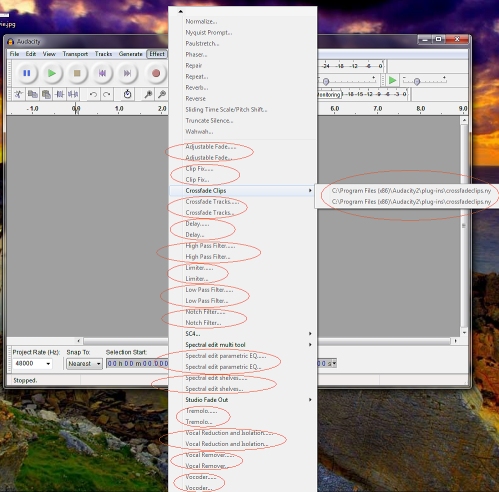Screen dimensions: 499x492
Task: Expand Spectral edit multi tool submenu
Action: [x=243, y=345]
